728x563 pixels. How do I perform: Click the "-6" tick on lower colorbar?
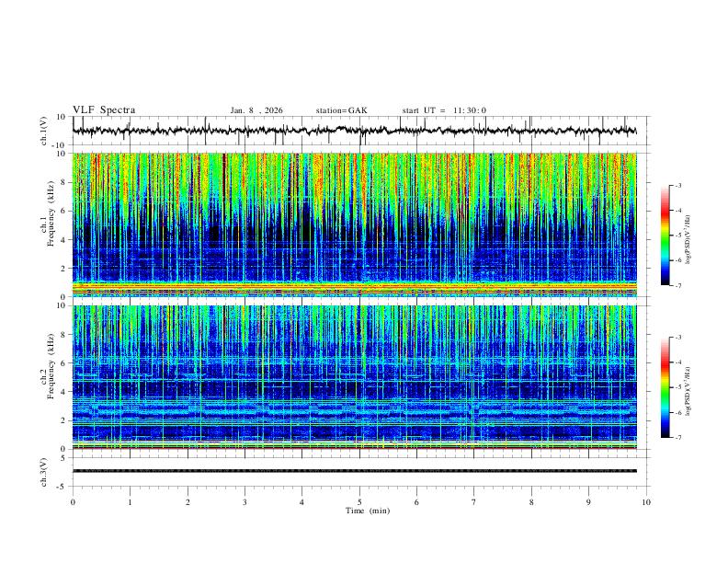pyautogui.click(x=677, y=412)
